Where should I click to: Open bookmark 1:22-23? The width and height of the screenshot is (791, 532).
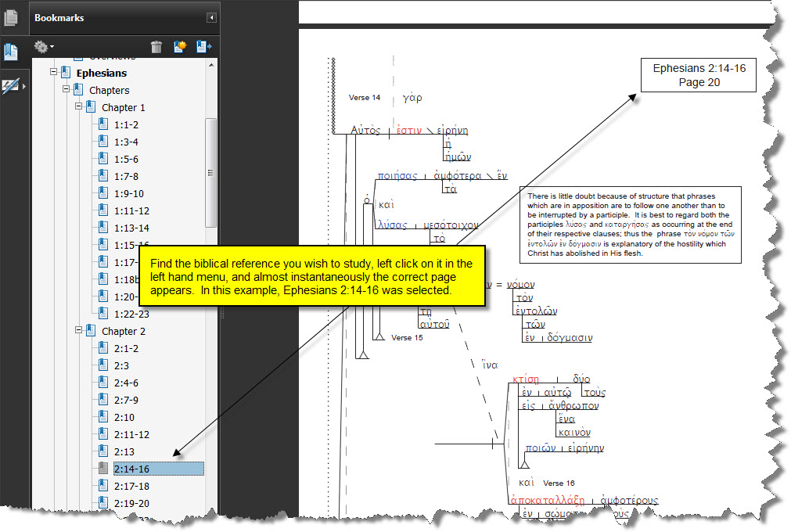[x=131, y=314]
